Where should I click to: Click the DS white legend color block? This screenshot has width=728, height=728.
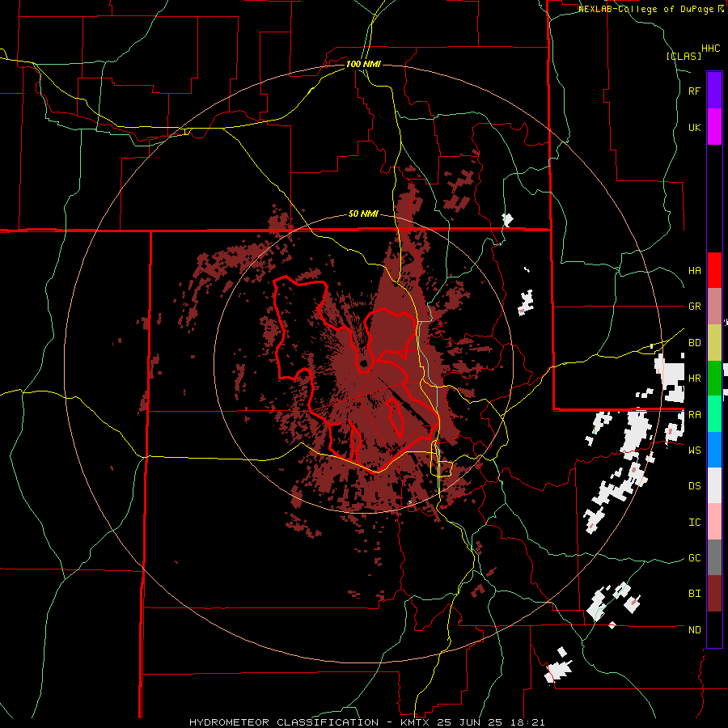tap(714, 485)
